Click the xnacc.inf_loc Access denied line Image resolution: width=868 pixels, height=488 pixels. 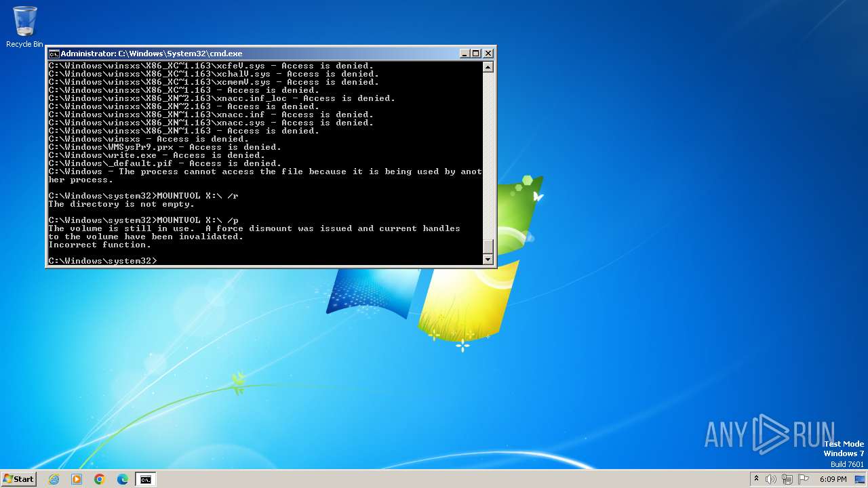click(x=222, y=98)
